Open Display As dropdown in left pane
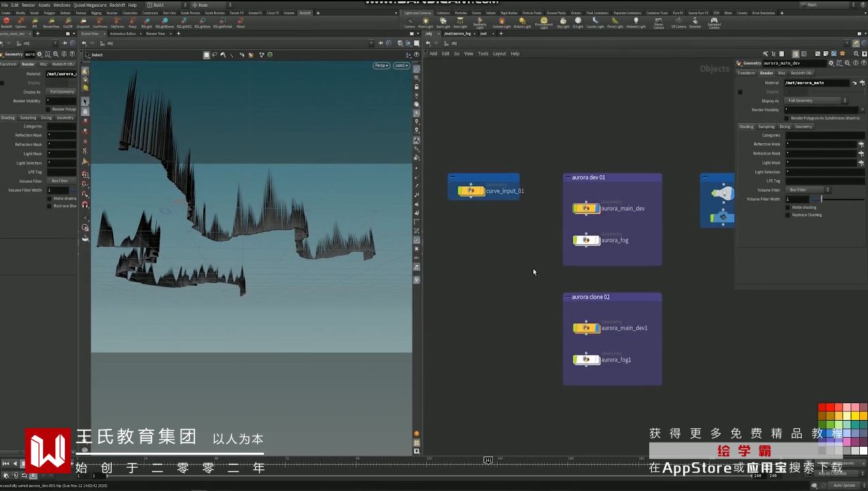Screen dimensions: 868x491 click(x=61, y=91)
